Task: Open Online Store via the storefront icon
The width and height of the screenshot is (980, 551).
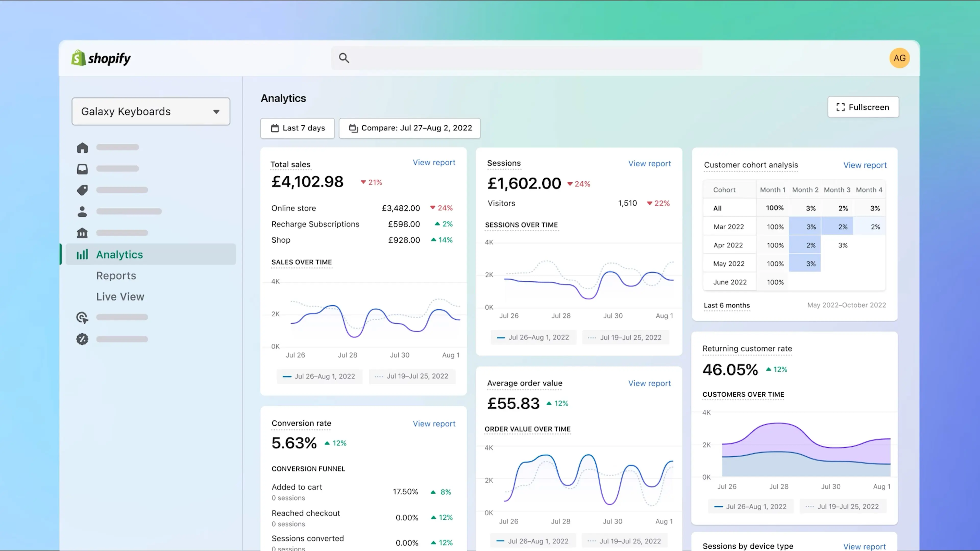Action: [x=82, y=233]
